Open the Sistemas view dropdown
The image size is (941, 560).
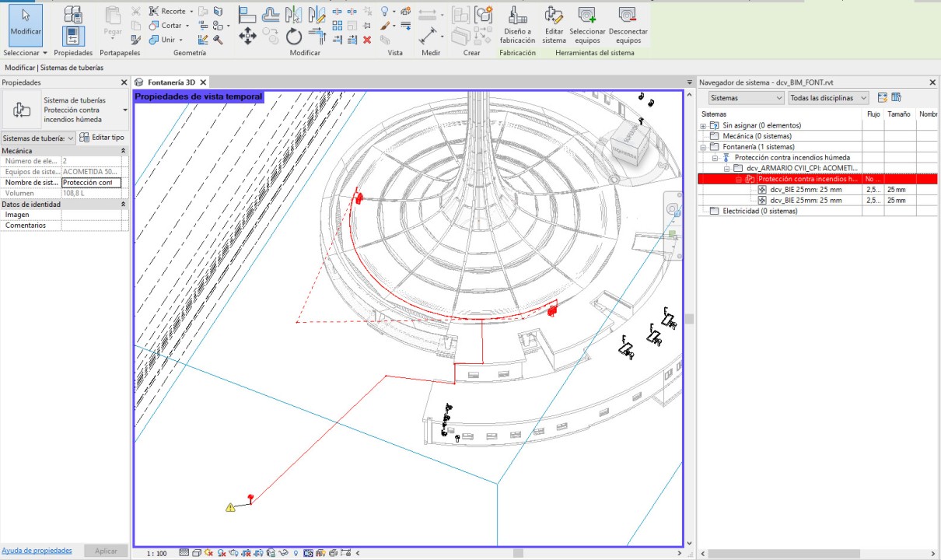pos(746,98)
